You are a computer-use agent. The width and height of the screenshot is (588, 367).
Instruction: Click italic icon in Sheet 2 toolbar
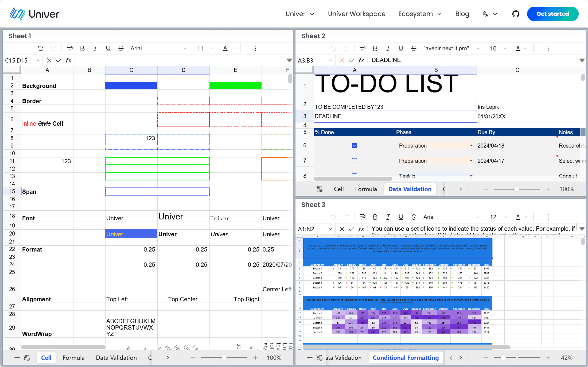click(388, 48)
